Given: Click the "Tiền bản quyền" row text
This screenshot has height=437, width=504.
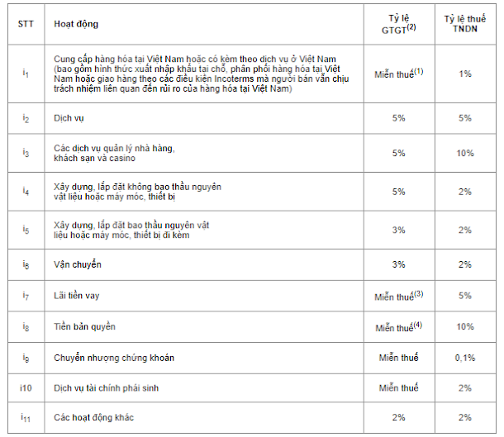Looking at the screenshot, I should [84, 327].
